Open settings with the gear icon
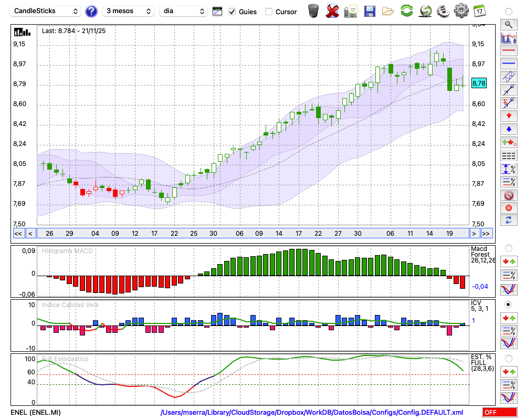The height and width of the screenshot is (420, 525). (x=461, y=11)
